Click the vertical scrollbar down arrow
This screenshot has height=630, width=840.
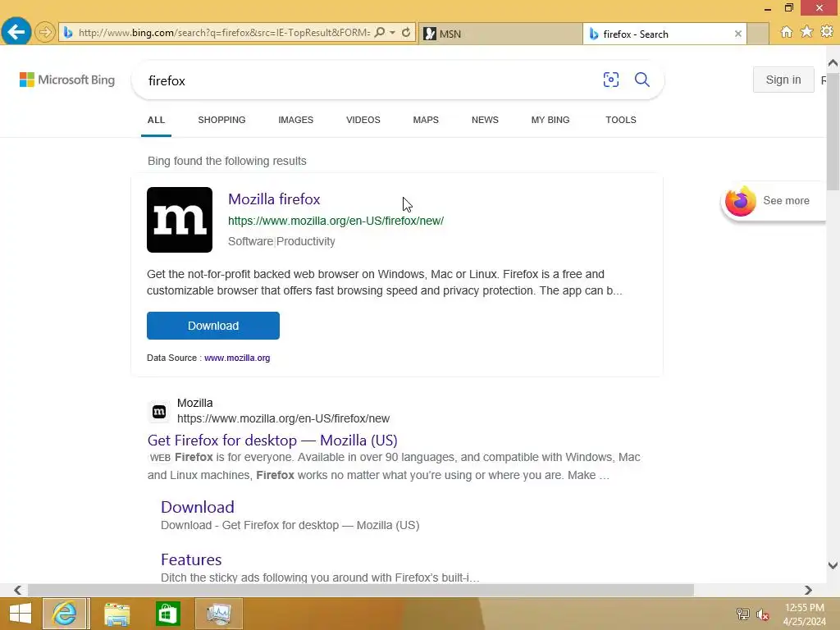coord(833,565)
